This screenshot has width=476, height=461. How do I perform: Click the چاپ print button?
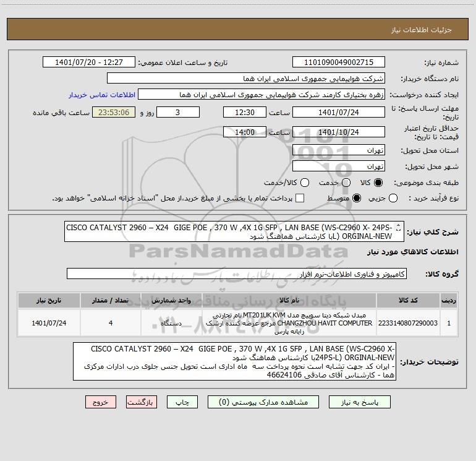point(182,402)
